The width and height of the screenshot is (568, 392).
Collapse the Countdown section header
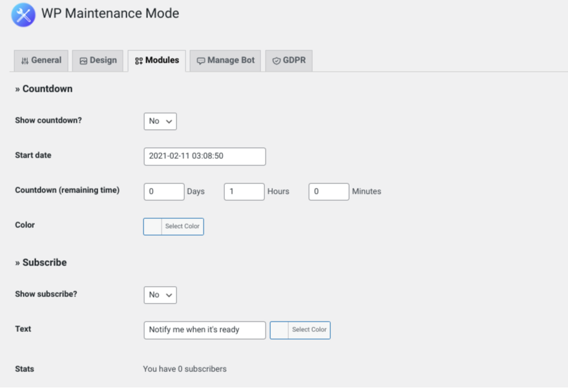point(43,88)
